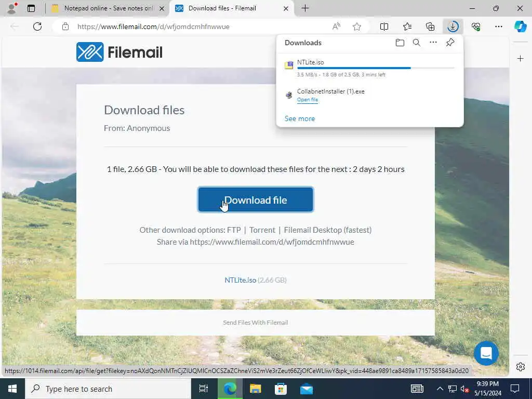Open sidebar settings gear icon
The height and width of the screenshot is (399, 532).
520,367
